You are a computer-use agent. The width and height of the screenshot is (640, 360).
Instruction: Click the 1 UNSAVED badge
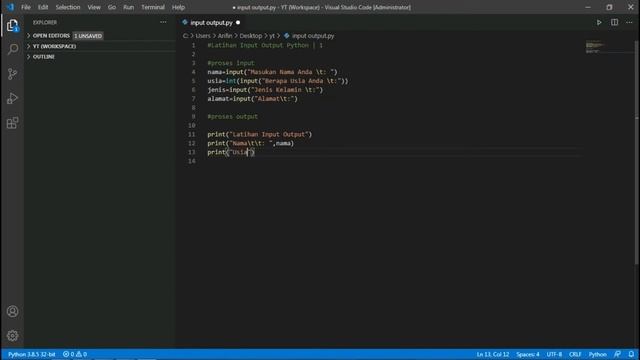click(88, 36)
